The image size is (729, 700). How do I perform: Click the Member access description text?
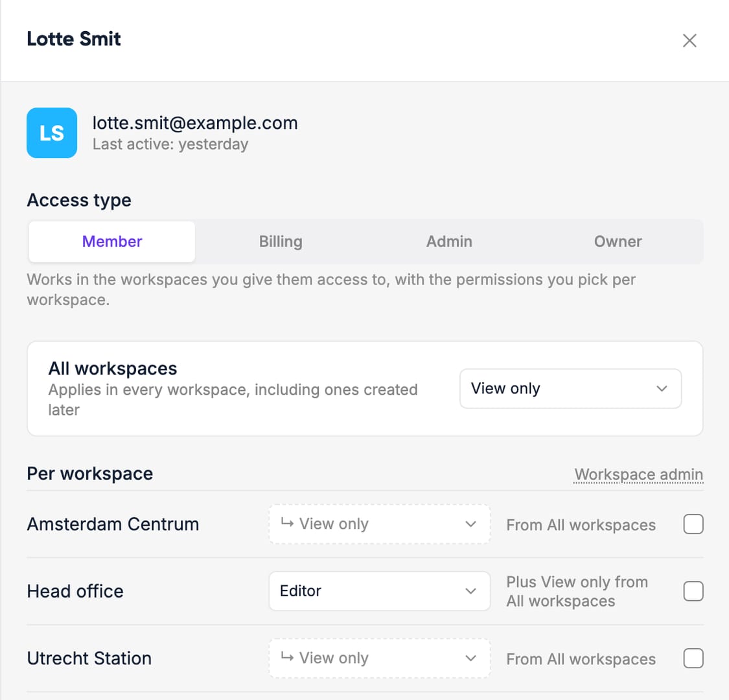click(331, 290)
